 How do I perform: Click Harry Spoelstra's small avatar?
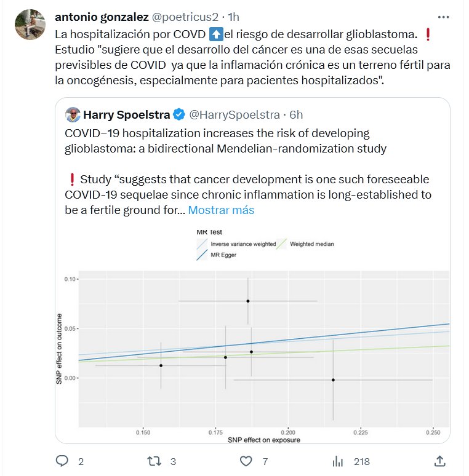click(73, 114)
